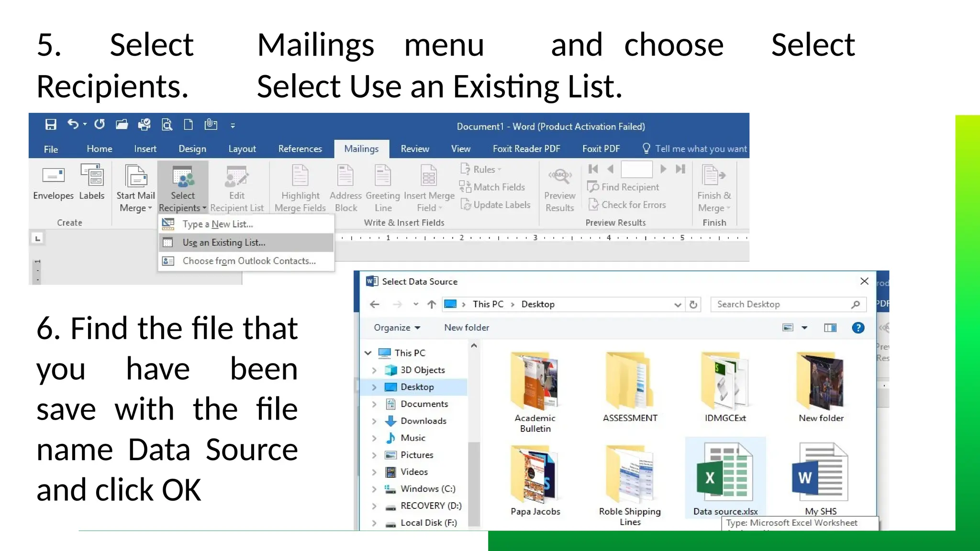Image resolution: width=980 pixels, height=551 pixels.
Task: Click the Undo arrow in the title bar
Action: pos(72,125)
